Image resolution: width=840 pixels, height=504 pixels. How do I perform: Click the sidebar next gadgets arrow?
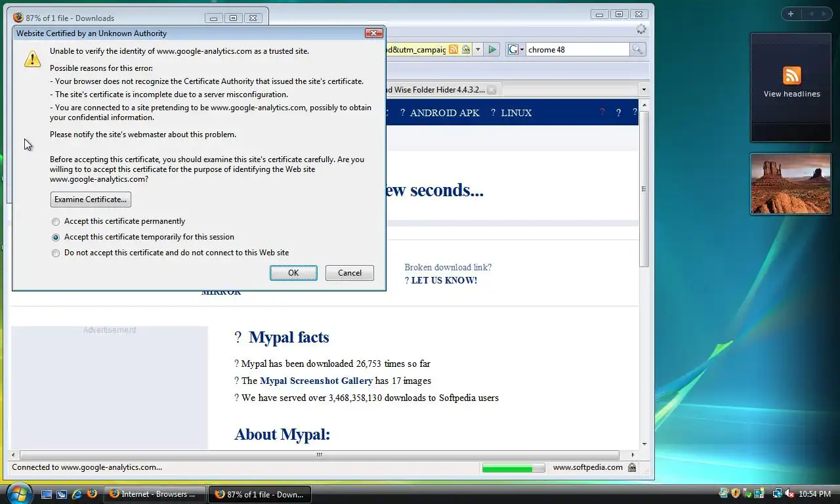pyautogui.click(x=825, y=14)
